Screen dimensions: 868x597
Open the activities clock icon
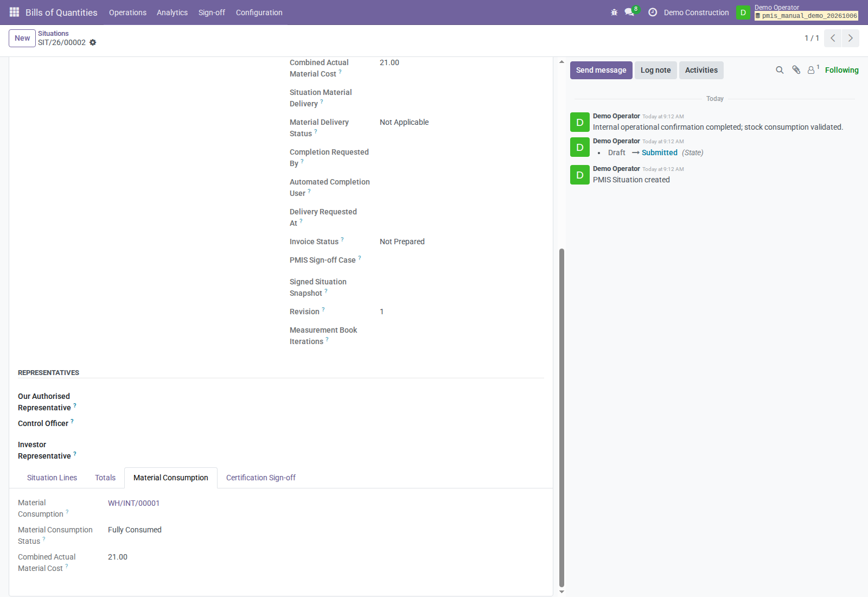[653, 12]
